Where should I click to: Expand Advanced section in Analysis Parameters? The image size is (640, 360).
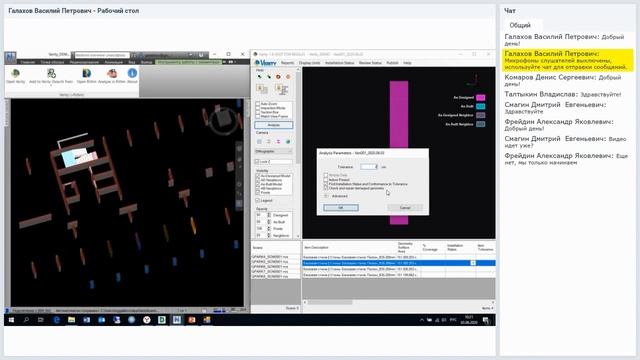tap(326, 196)
